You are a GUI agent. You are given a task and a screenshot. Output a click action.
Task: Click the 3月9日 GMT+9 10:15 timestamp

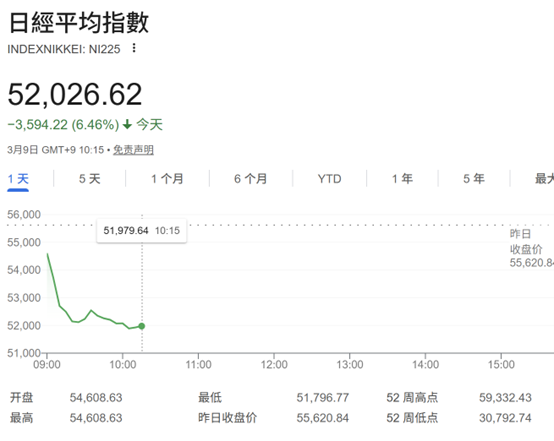click(56, 150)
